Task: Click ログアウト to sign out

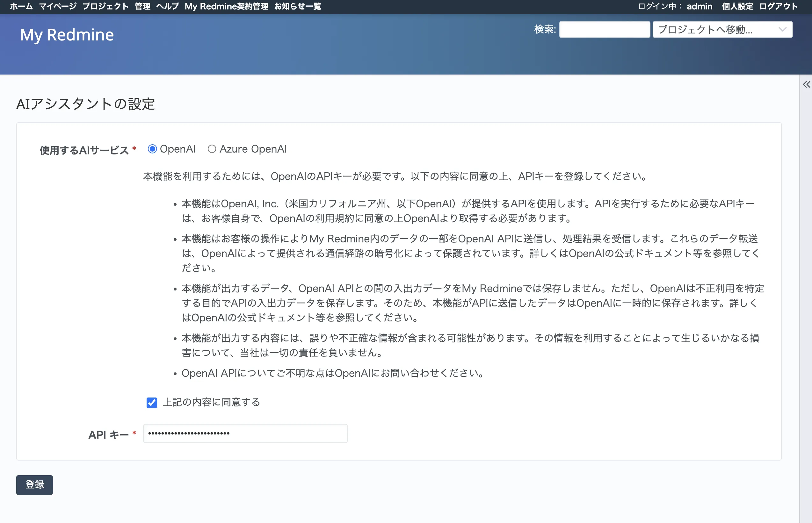Action: click(778, 6)
